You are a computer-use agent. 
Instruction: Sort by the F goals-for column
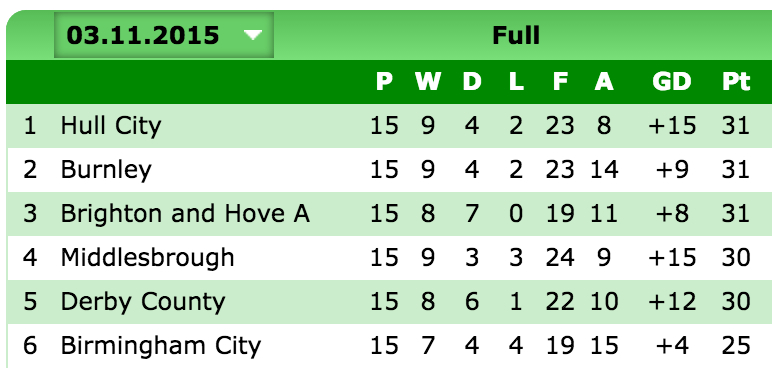click(560, 81)
